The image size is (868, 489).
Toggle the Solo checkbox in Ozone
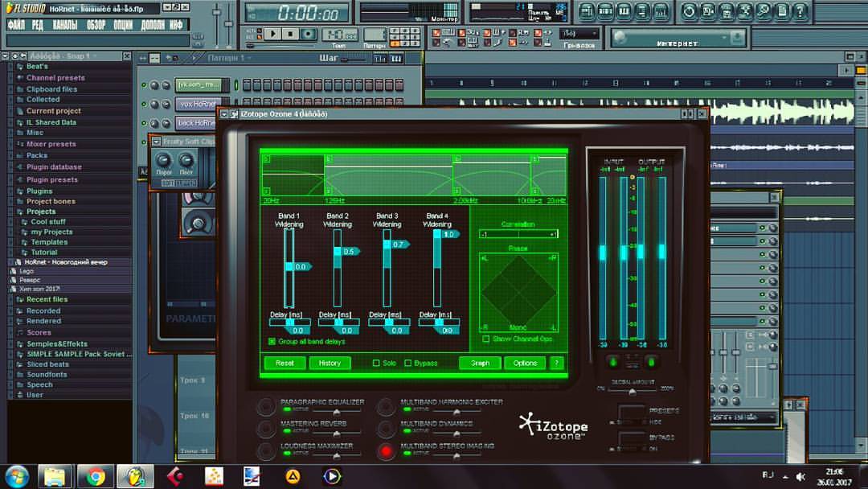pyautogui.click(x=376, y=363)
